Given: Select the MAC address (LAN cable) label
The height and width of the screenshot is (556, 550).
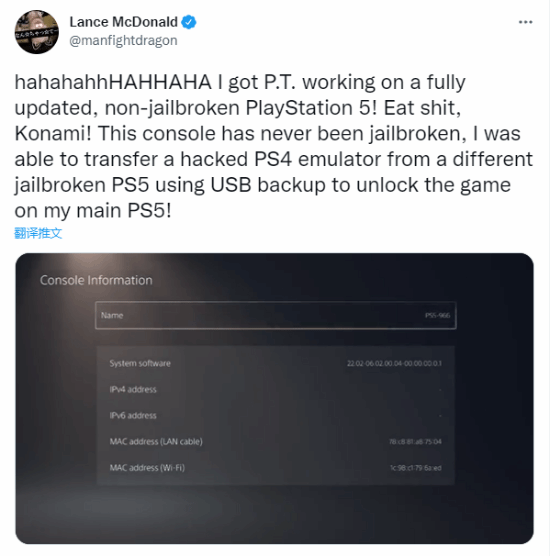Looking at the screenshot, I should pos(156,441).
